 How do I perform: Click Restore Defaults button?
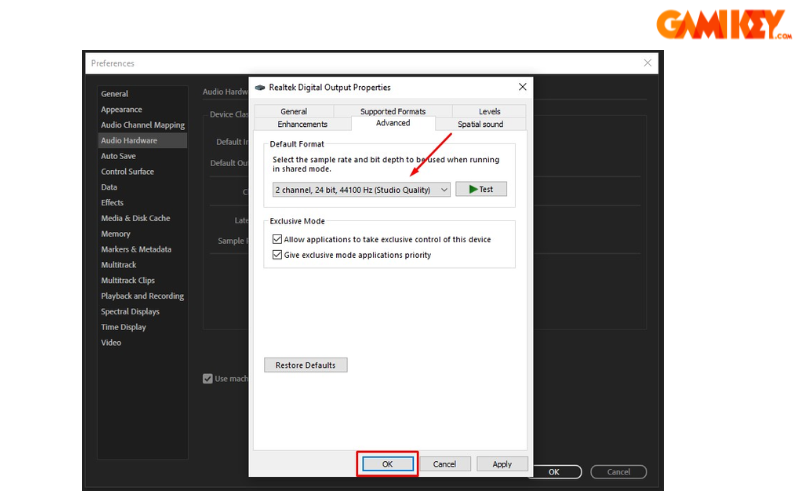click(x=306, y=365)
